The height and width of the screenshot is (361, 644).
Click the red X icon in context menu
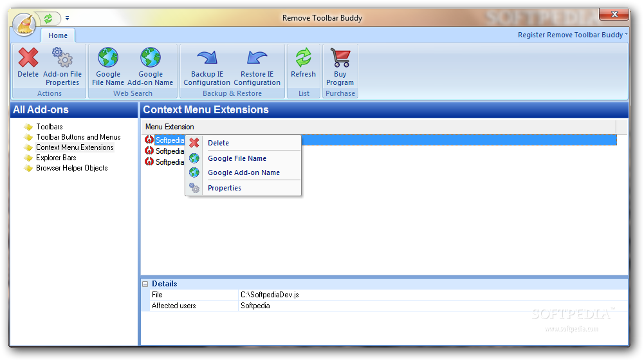pyautogui.click(x=194, y=142)
